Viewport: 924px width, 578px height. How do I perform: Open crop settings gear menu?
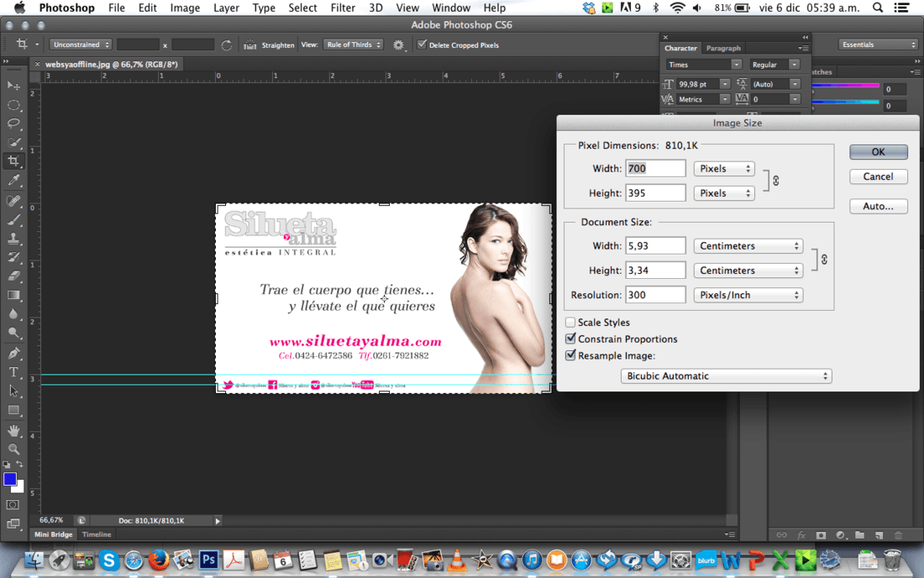pos(399,45)
